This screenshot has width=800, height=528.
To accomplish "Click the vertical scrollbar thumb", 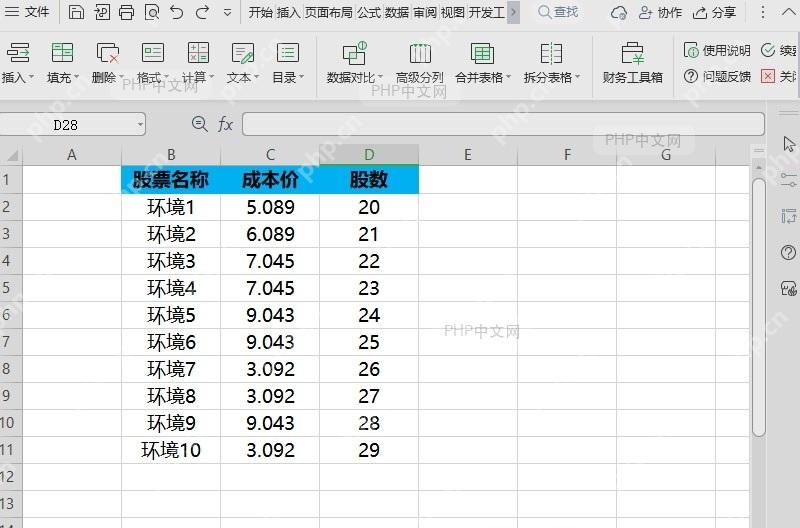I will pos(759,307).
